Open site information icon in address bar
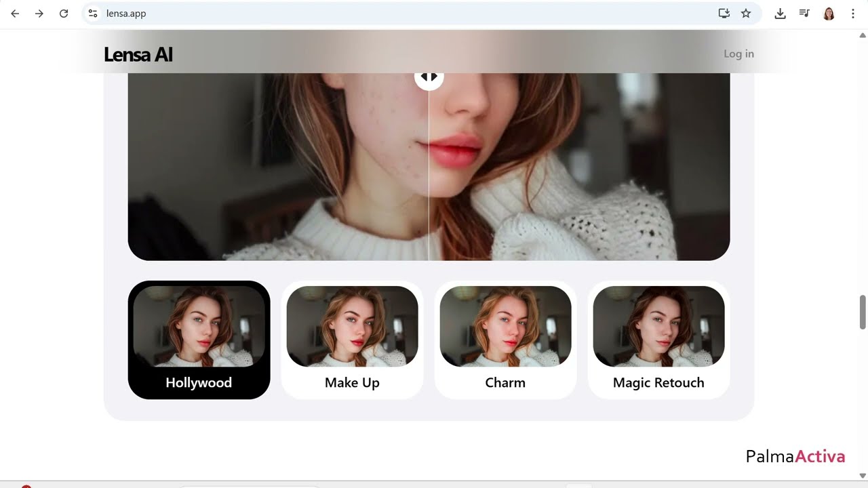This screenshot has height=488, width=868. (93, 14)
